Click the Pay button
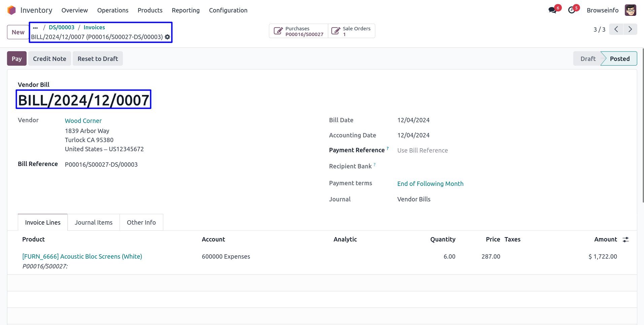Viewport: 644px width, 325px height. [16, 59]
